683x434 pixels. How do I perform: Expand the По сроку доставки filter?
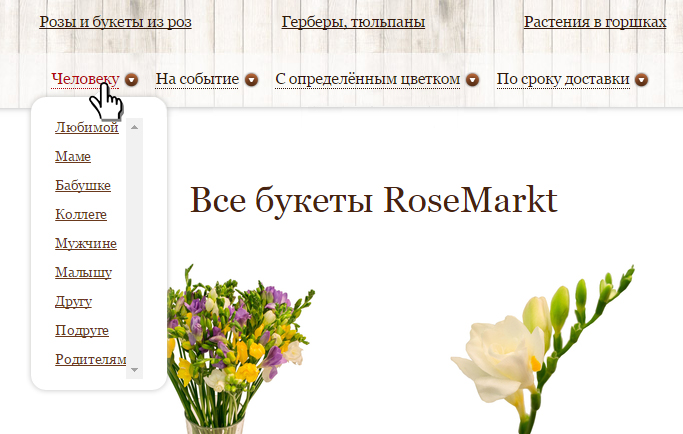(563, 79)
